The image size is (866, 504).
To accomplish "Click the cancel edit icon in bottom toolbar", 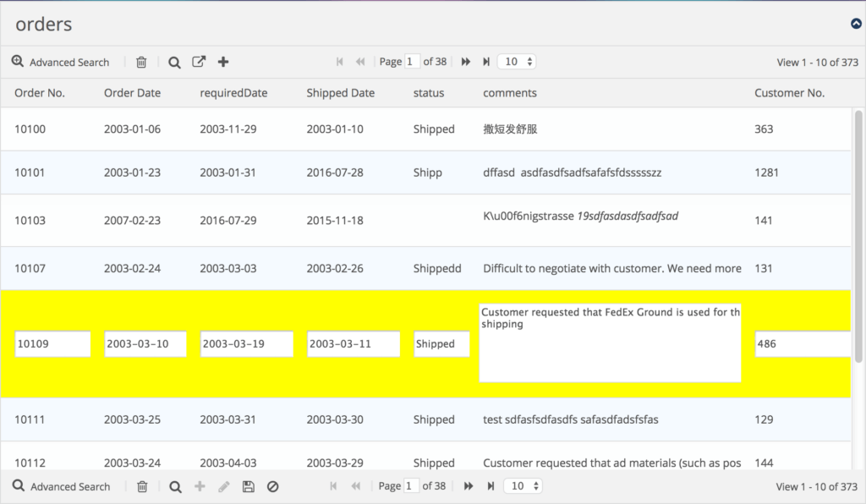I will (273, 486).
